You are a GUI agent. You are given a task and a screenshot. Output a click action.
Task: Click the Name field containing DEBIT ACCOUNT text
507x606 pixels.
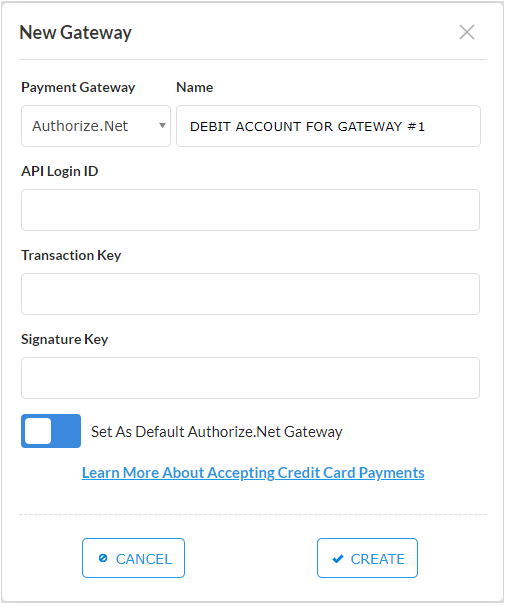pyautogui.click(x=329, y=126)
